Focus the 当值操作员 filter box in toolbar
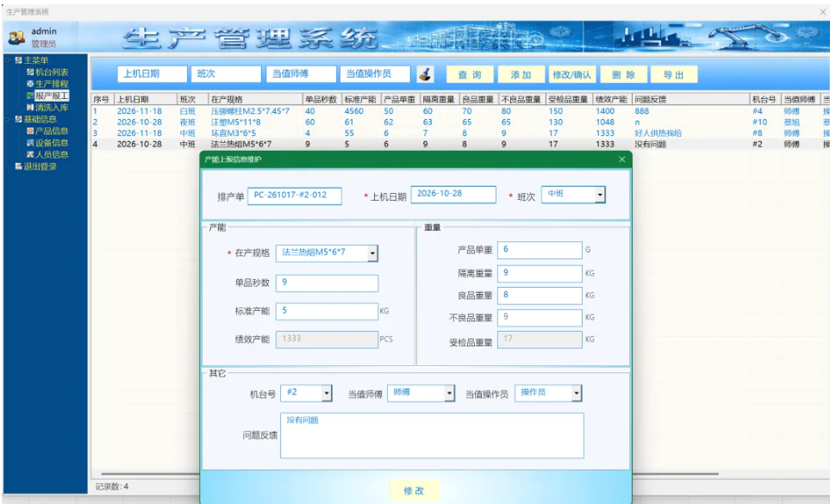The height and width of the screenshot is (504, 830). pos(375,74)
